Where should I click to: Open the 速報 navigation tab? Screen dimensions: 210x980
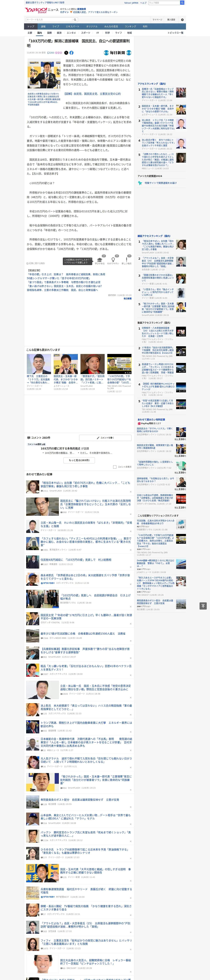tap(43, 27)
